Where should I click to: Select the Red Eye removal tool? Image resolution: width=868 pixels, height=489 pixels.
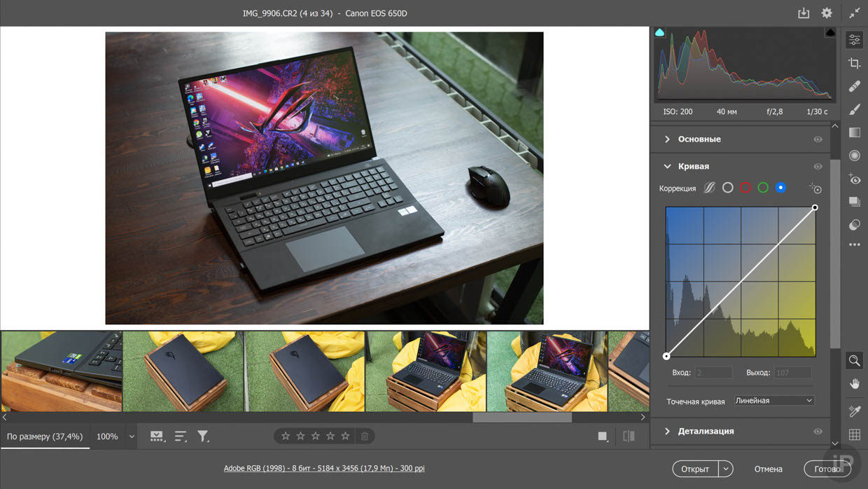click(855, 179)
